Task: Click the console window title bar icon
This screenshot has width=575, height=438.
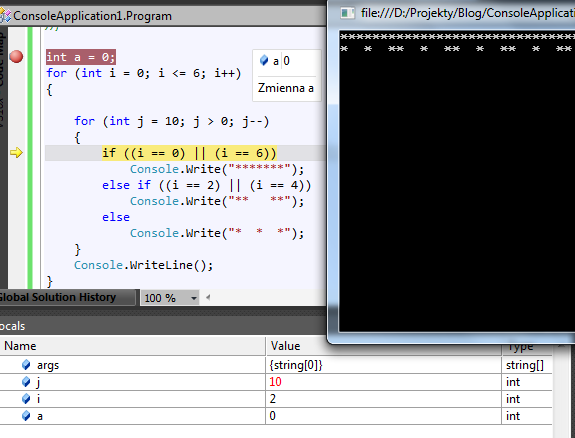Action: coord(347,13)
